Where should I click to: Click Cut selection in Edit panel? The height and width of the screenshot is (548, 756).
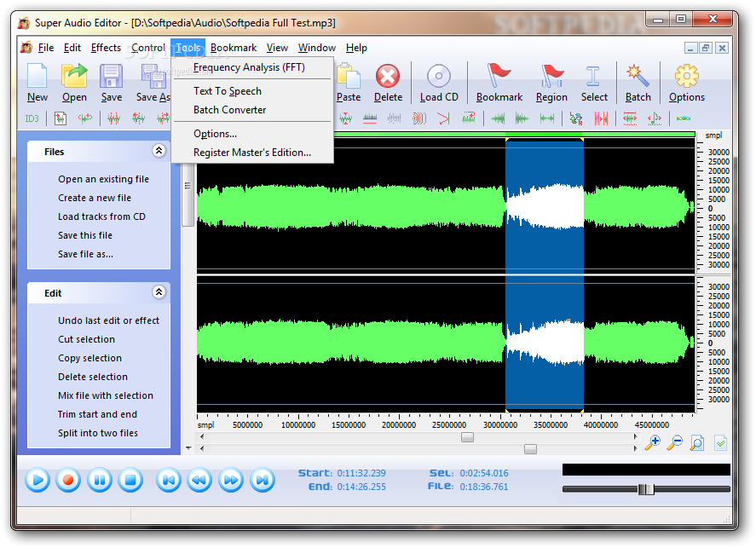86,340
